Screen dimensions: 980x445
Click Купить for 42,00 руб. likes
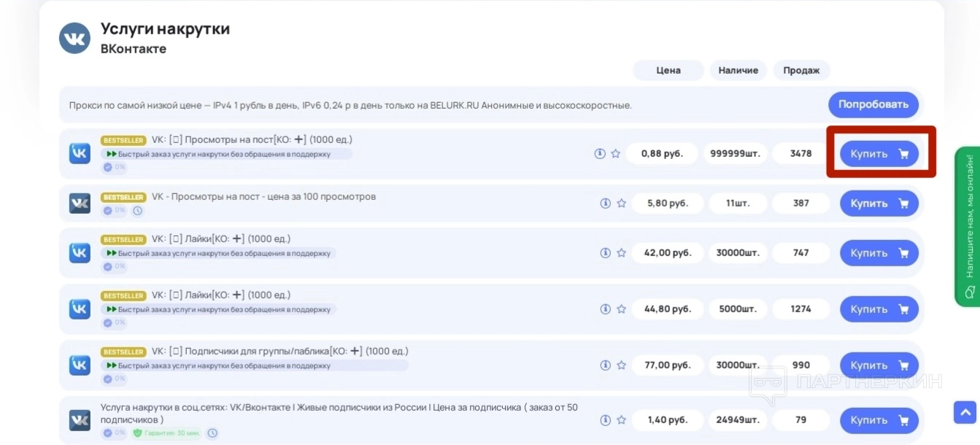pos(879,253)
